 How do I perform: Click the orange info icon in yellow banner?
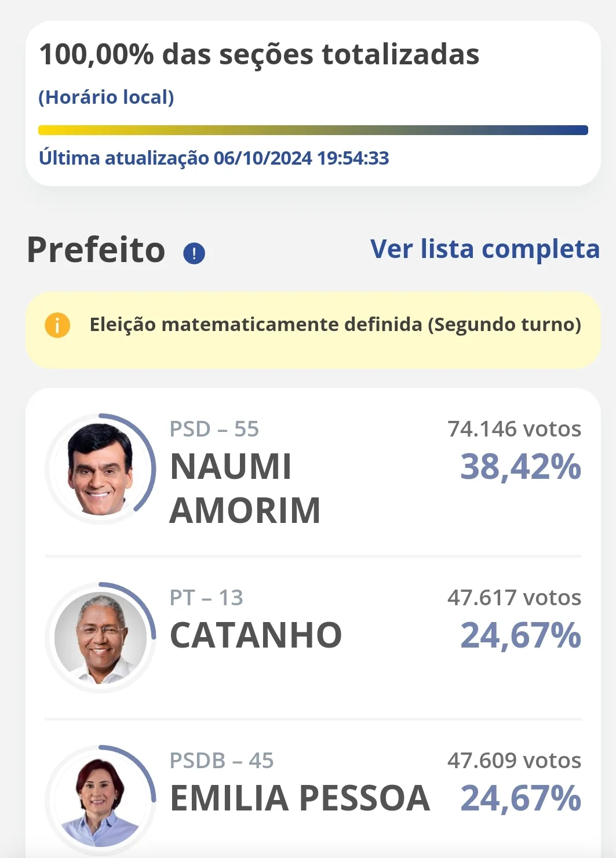point(57,325)
